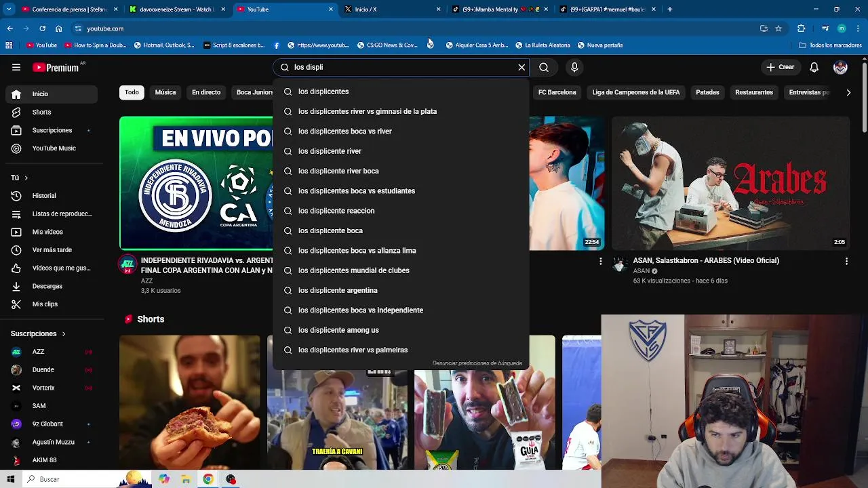
Task: Open options menu for ARABES video
Action: 846,261
